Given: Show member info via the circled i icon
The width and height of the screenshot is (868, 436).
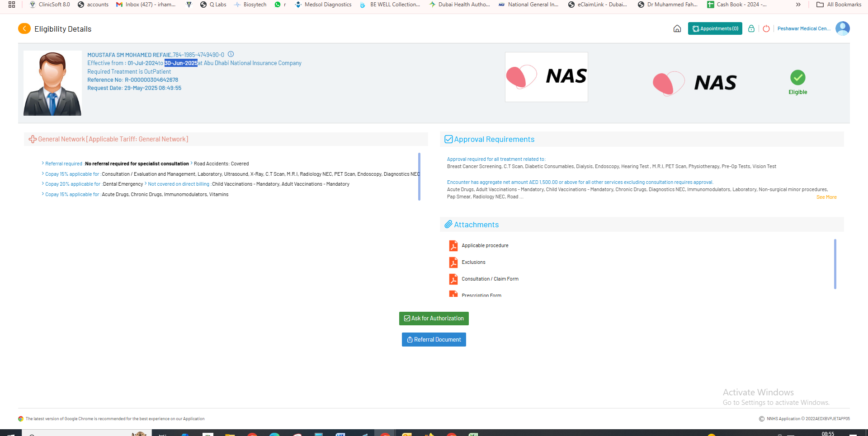Looking at the screenshot, I should point(231,54).
